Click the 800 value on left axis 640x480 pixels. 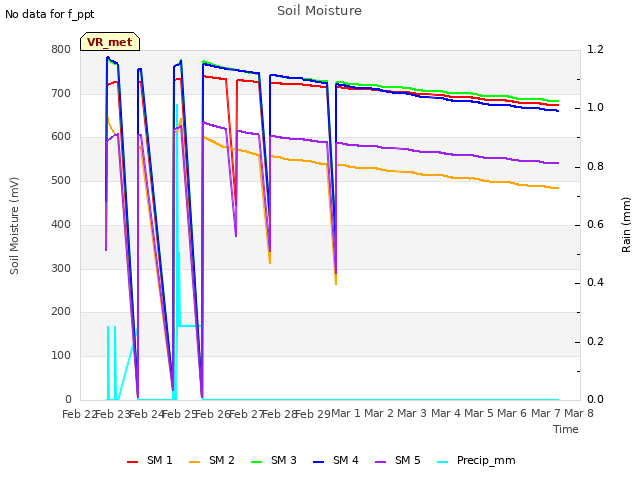coord(61,49)
